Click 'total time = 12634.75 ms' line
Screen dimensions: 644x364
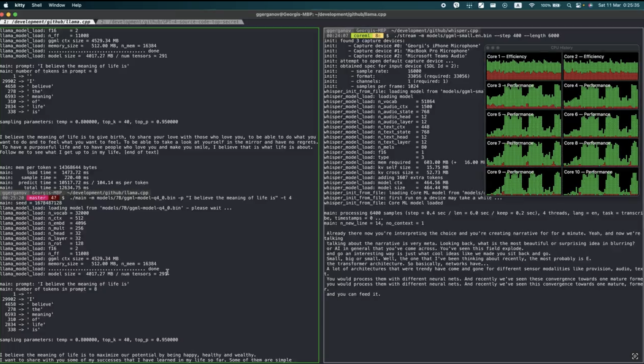pos(44,187)
